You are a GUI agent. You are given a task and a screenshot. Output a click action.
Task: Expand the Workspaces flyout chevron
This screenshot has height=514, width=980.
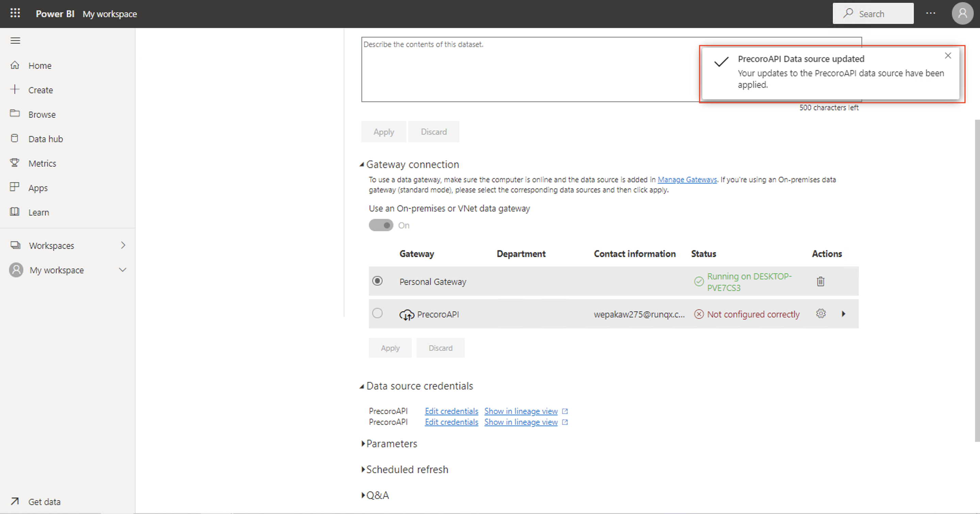click(x=123, y=245)
